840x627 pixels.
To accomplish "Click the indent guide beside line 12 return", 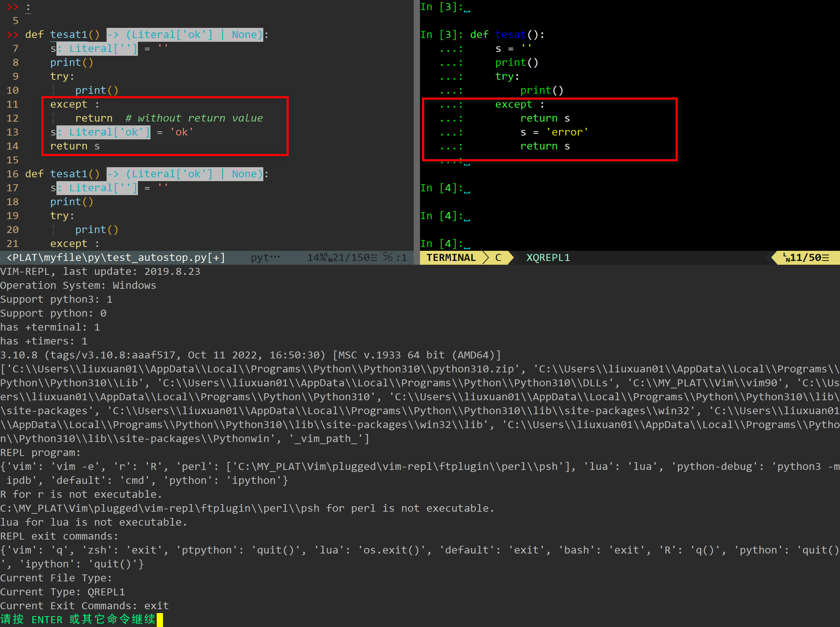I will coord(54,118).
